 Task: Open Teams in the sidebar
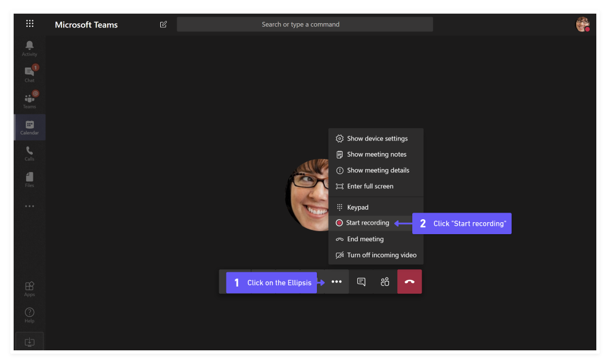pos(30,100)
